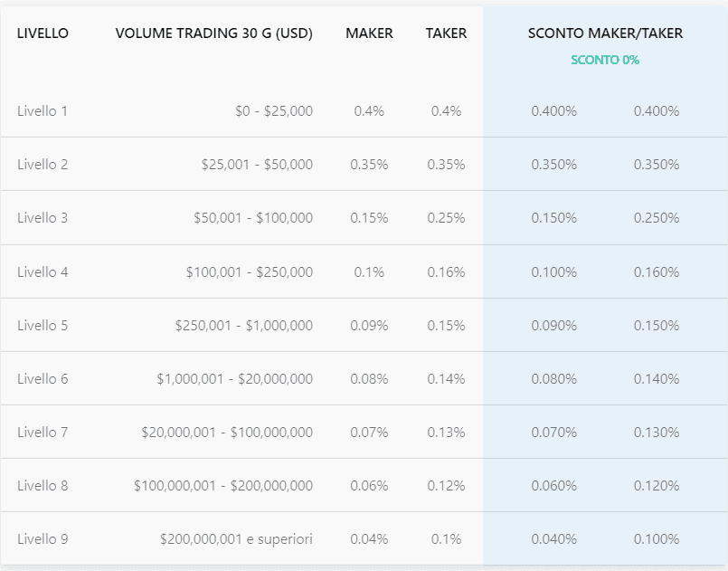Click the 0.15% TAKER fee for Livello 5
Viewport: 728px width, 571px height.
coord(446,325)
